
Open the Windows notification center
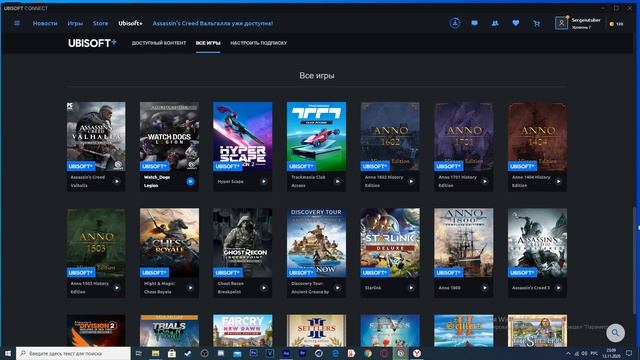629,353
